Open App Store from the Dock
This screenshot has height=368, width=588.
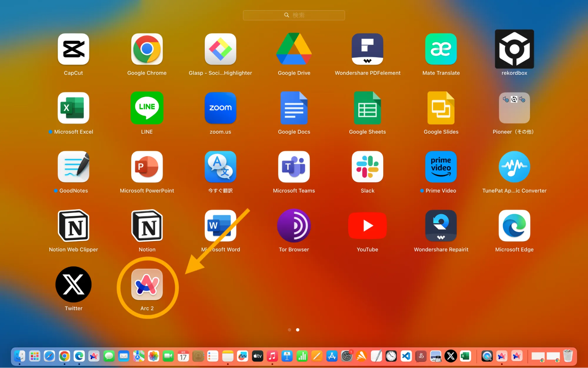pyautogui.click(x=332, y=356)
